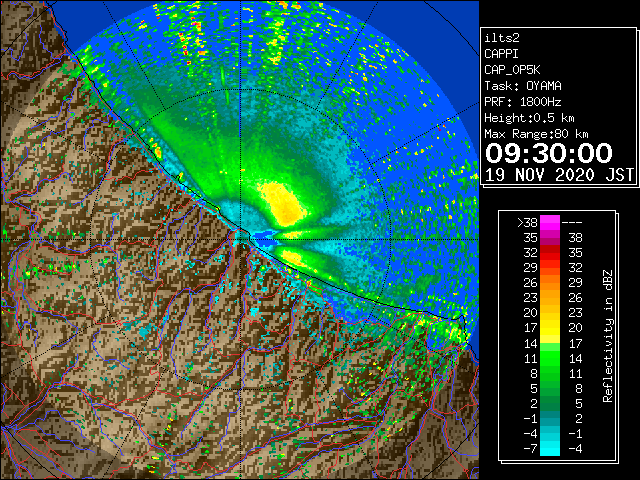Click the 'Task: OYAMA' line

tap(523, 86)
